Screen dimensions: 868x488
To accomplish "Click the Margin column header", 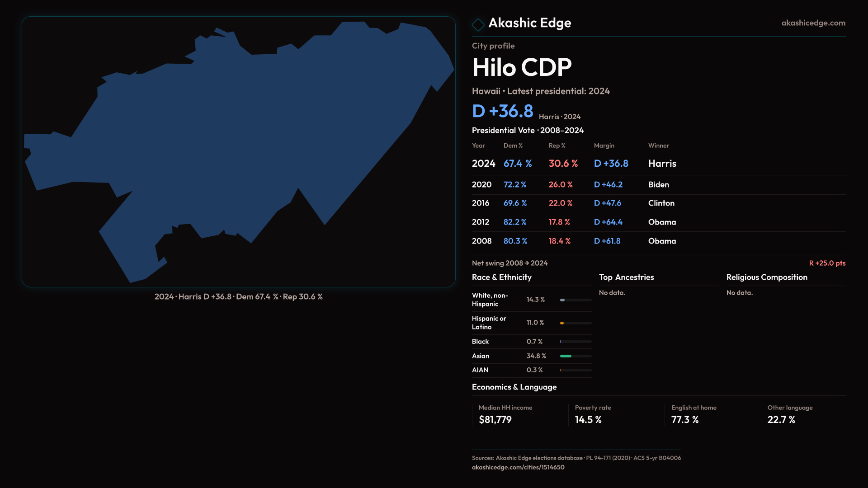I will [x=604, y=146].
